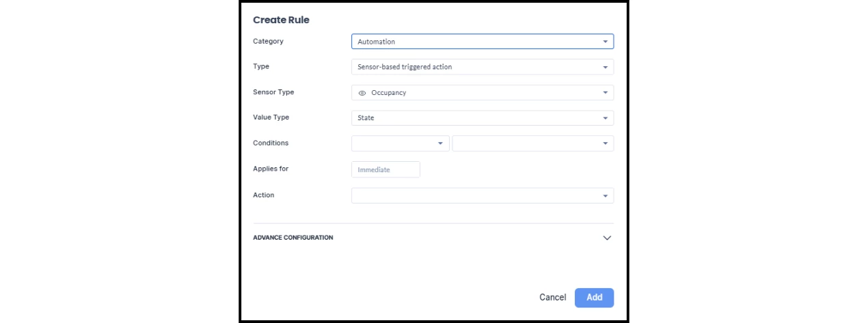Click the first Conditions dropdown arrow
The width and height of the screenshot is (868, 323).
click(x=440, y=143)
